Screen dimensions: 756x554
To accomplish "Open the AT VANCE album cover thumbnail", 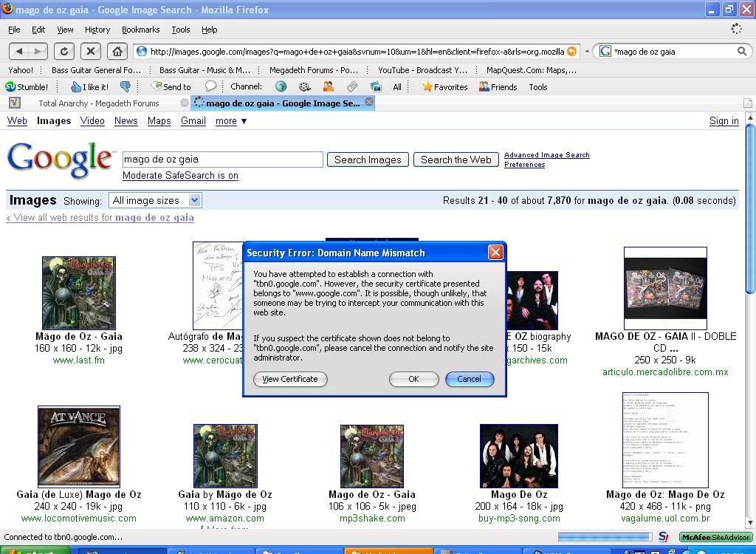I will coord(78,446).
